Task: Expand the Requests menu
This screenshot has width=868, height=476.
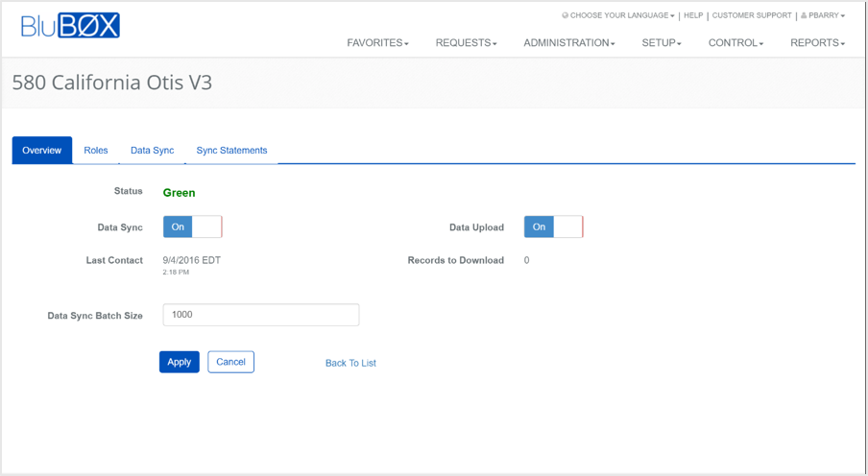Action: coord(466,43)
